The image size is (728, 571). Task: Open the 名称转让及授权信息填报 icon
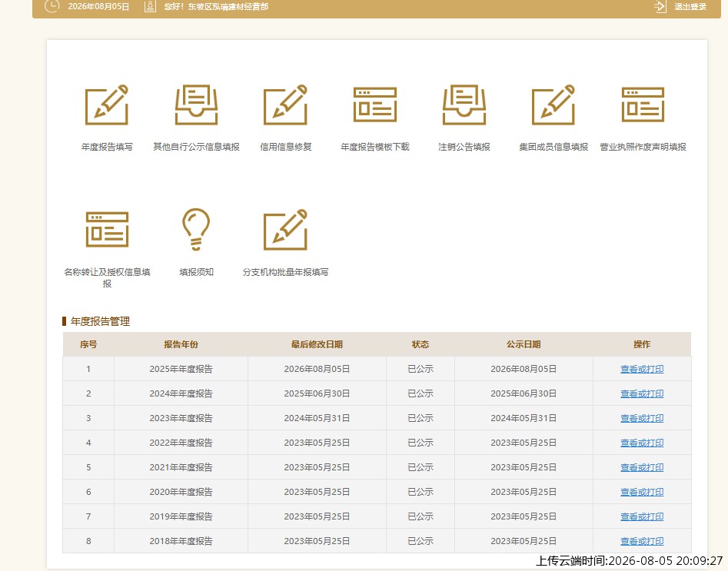click(x=107, y=229)
